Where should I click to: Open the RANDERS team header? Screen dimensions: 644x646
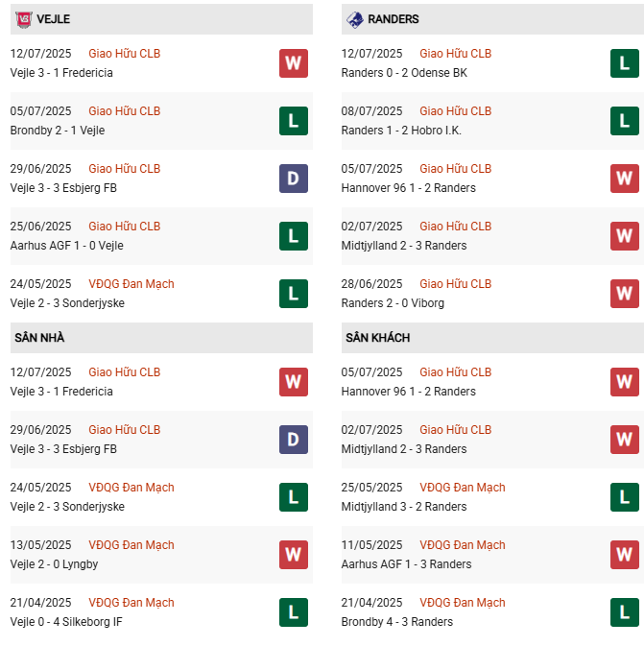point(492,19)
